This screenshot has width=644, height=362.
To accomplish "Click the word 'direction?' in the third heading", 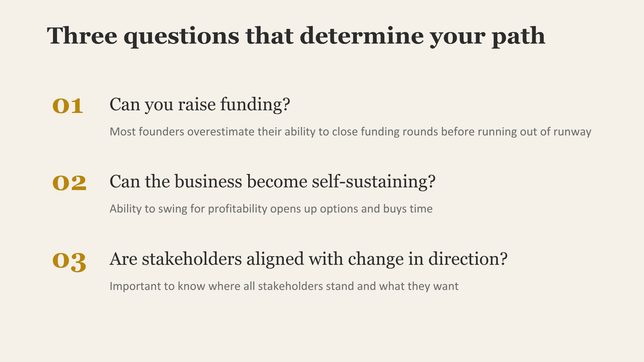I will 468,259.
